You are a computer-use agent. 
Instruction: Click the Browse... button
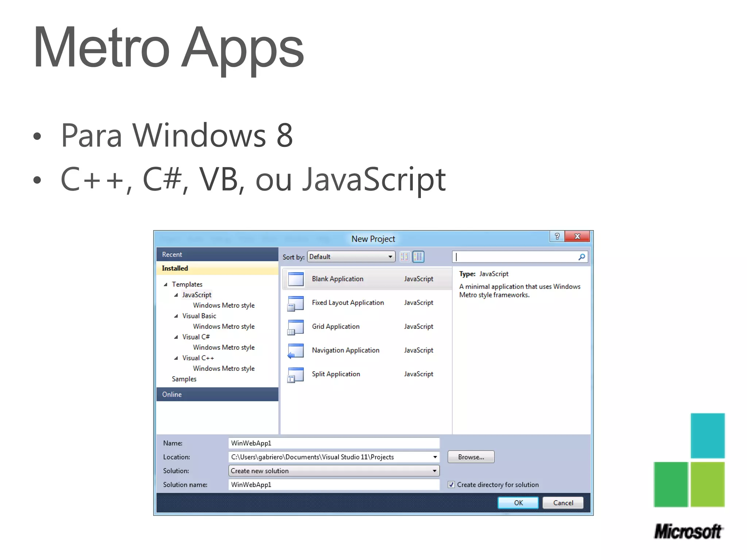[x=471, y=457]
